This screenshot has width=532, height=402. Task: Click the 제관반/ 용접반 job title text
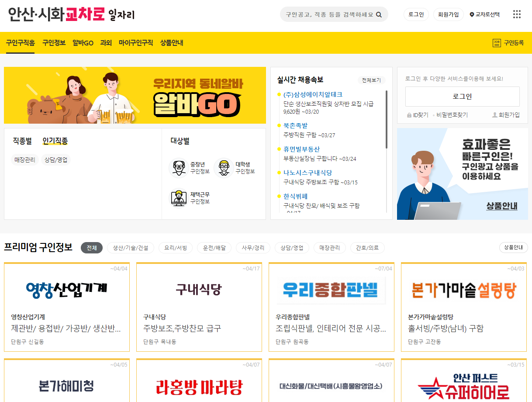[66, 329]
